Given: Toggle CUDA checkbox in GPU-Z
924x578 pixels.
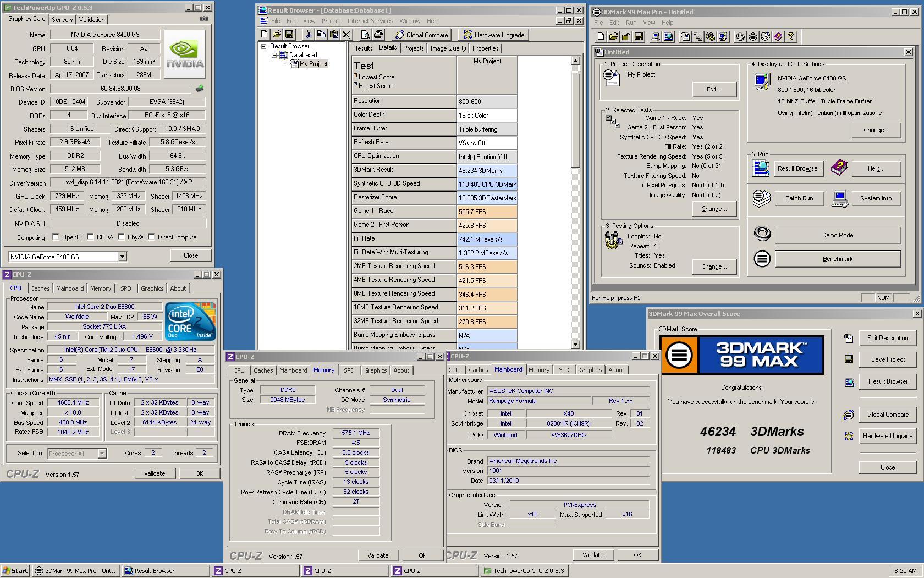Looking at the screenshot, I should [x=90, y=237].
